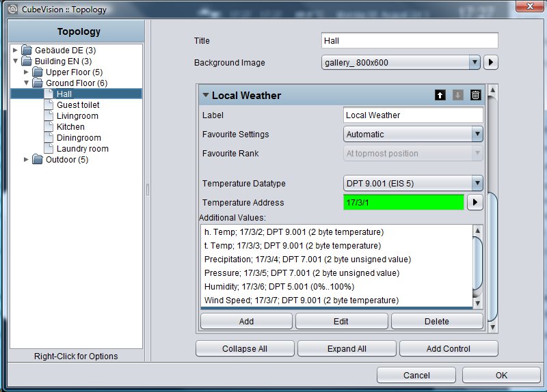The width and height of the screenshot is (547, 392).
Task: Click the Additional Values list scrollbar down arrow
Action: 477,303
